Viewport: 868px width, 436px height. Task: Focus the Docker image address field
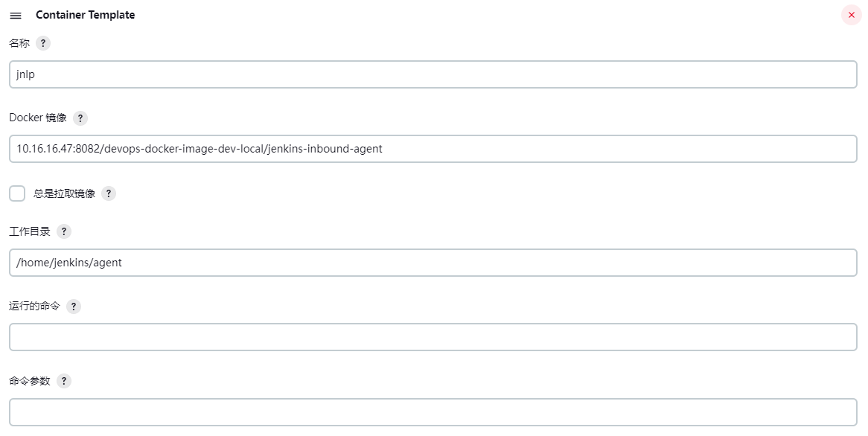coord(433,149)
